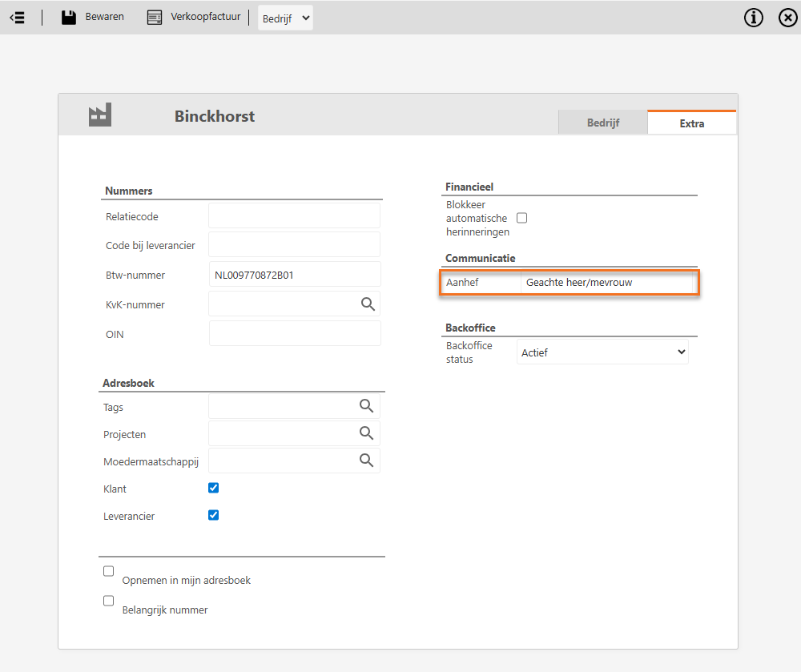Click into the Btw-nummer field
This screenshot has height=672, width=801.
pyautogui.click(x=294, y=275)
